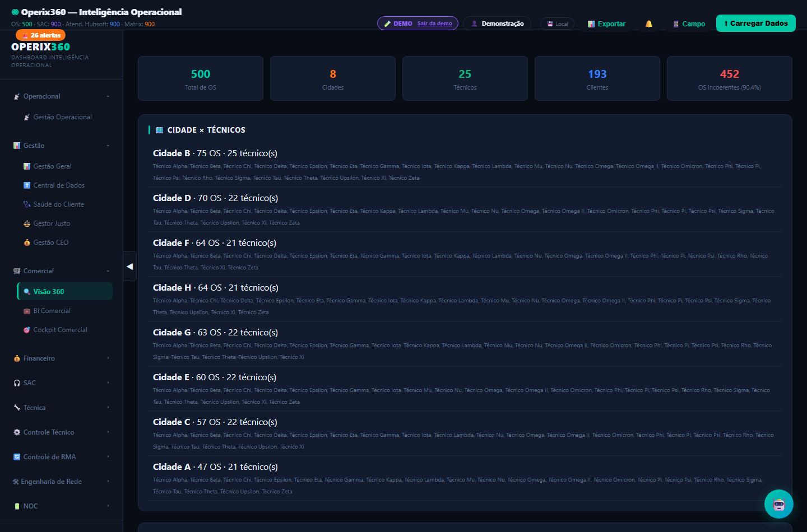Click the Total de OS card
807x532 pixels.
(201, 78)
